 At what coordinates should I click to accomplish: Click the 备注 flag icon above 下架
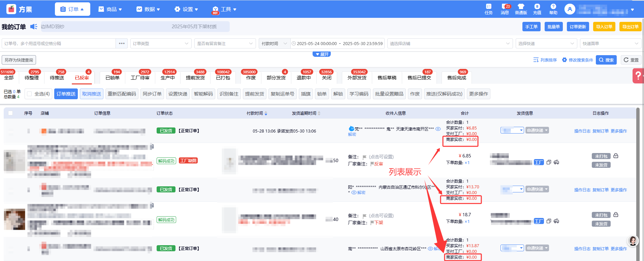364,216
